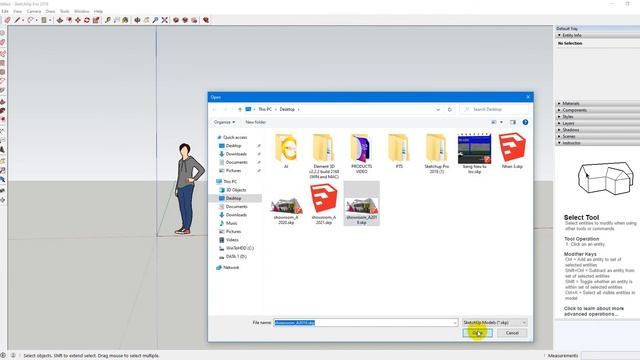Click the Measurements input box
Viewport: 640px width, 360px height.
tap(611, 356)
